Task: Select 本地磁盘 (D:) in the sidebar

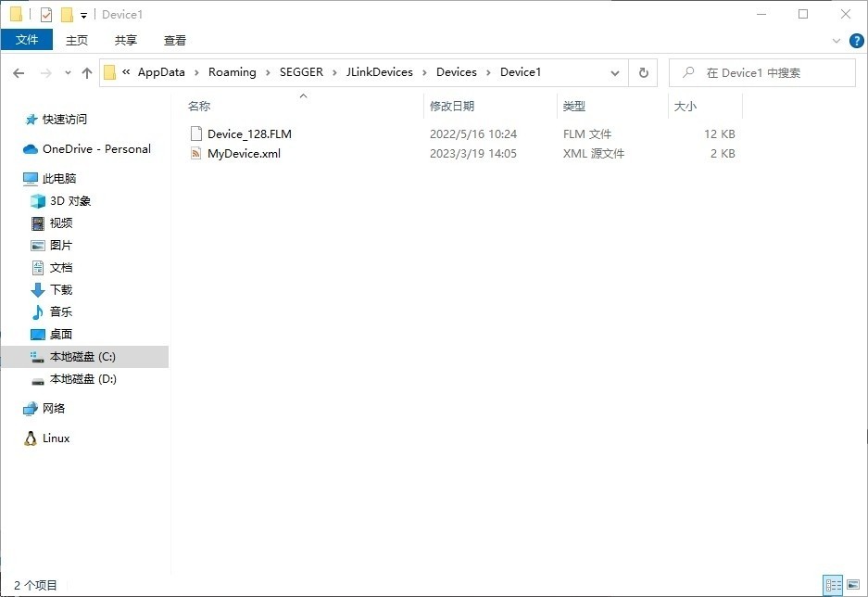Action: [x=82, y=379]
